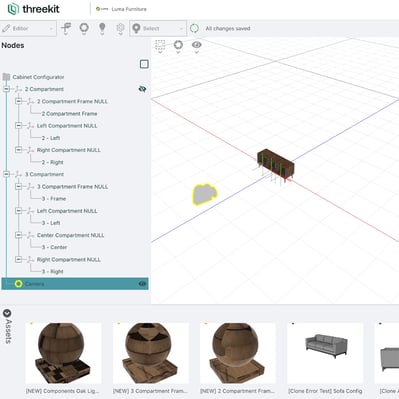The image size is (399, 399).
Task: Click the light bulb icon in toolbar
Action: pyautogui.click(x=102, y=28)
